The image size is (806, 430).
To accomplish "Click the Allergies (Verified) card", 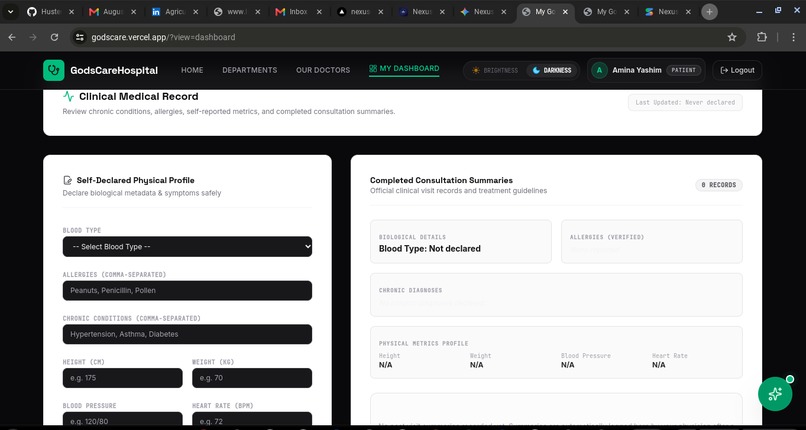I will click(651, 241).
